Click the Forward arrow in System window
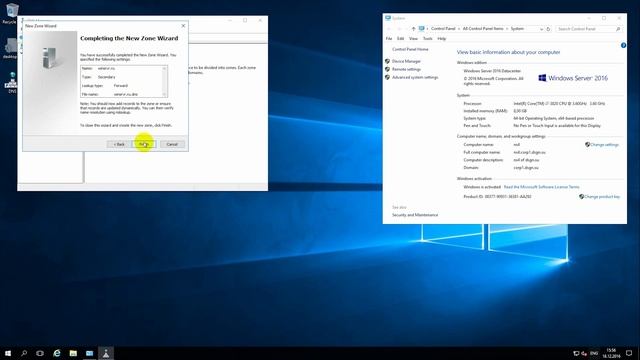 pyautogui.click(x=400, y=29)
